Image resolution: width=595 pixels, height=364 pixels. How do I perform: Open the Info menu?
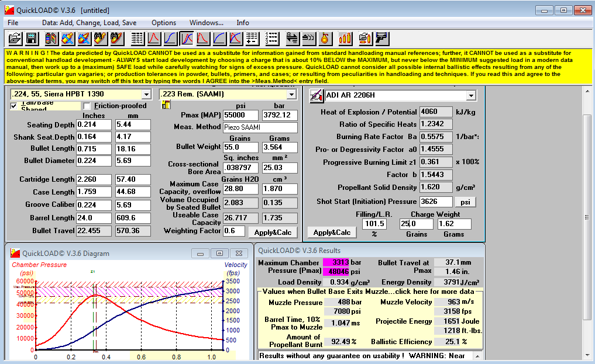click(243, 23)
